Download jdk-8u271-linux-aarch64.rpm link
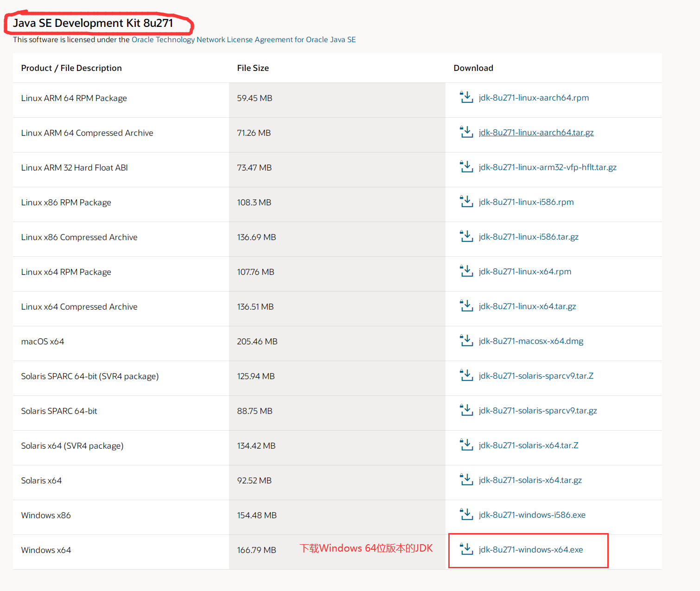Viewport: 700px width, 591px height. point(534,98)
